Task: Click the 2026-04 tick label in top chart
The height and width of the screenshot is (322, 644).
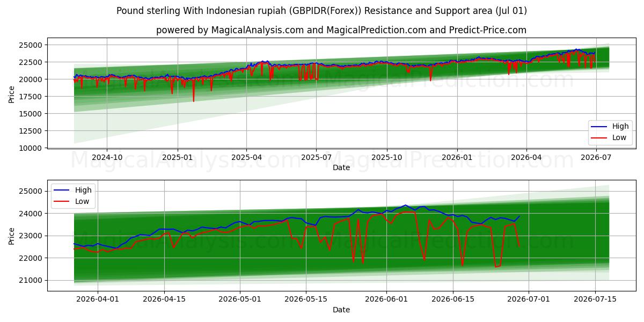Action: 526,157
